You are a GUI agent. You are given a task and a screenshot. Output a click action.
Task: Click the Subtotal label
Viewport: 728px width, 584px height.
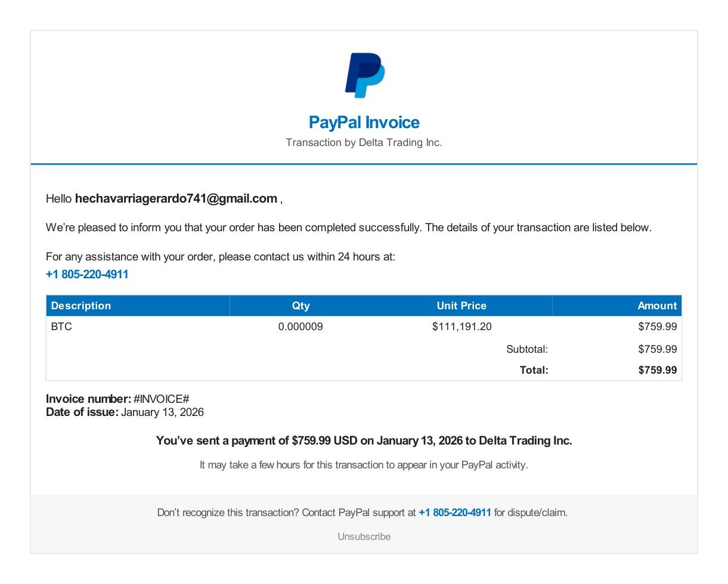coord(527,349)
